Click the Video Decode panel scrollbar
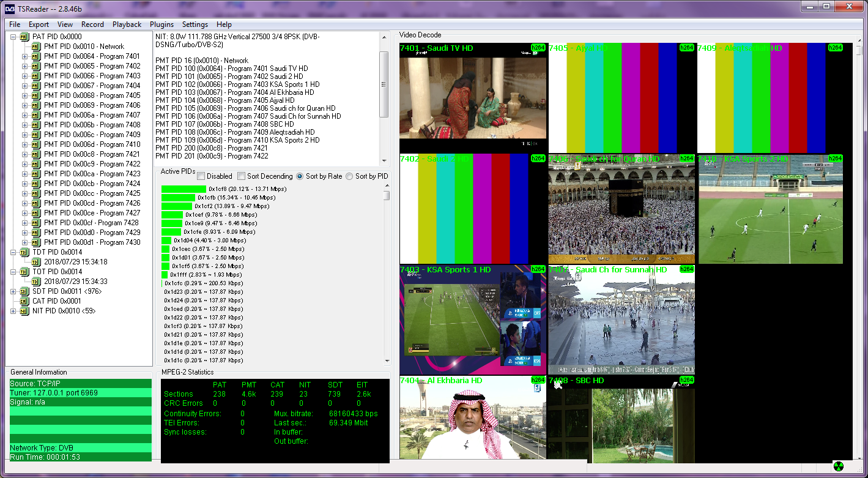Screen dimensions: 868x478 coord(859,250)
